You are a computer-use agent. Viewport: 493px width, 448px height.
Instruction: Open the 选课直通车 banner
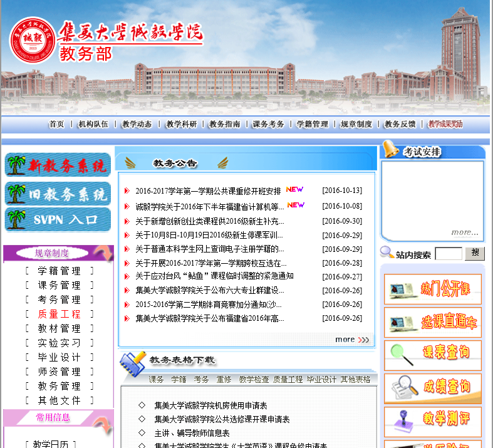pyautogui.click(x=433, y=322)
